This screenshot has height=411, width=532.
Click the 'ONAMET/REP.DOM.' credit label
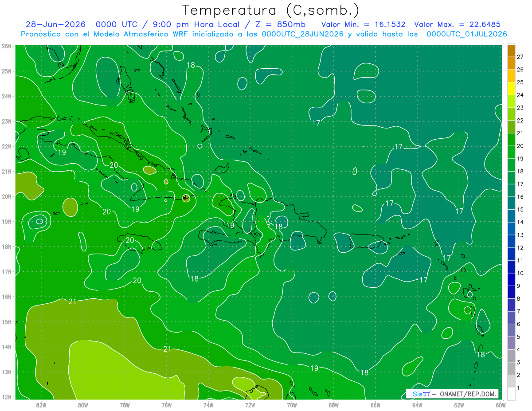click(467, 394)
